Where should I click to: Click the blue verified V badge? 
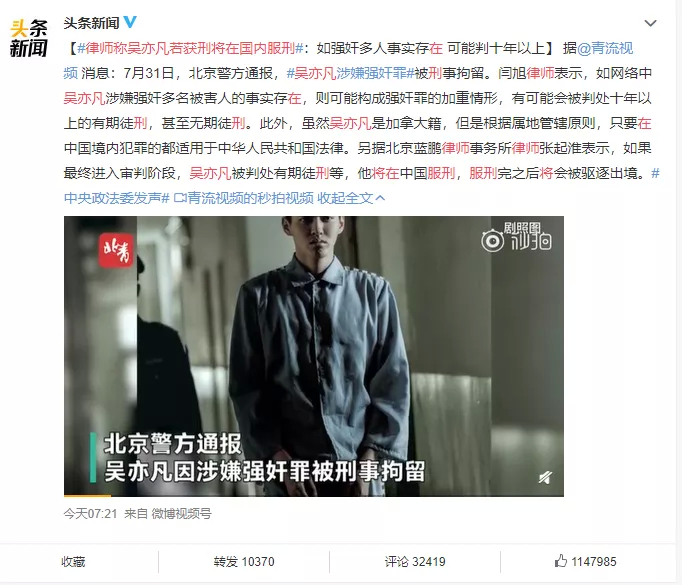coord(130,22)
